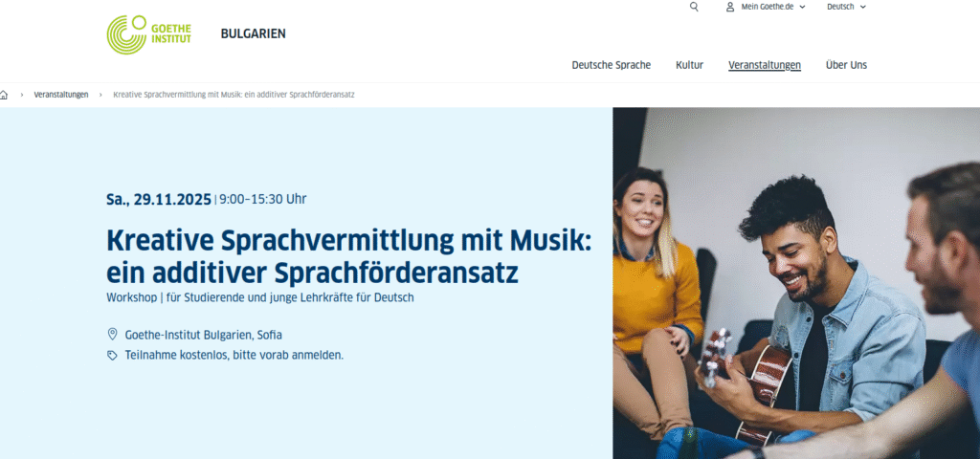980x459 pixels.
Task: Open the Kultur menu
Action: click(689, 65)
